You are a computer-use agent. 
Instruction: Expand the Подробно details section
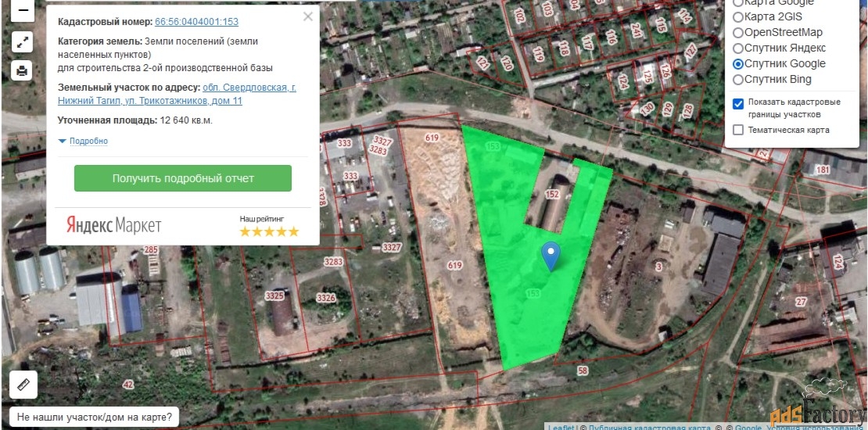tap(84, 142)
